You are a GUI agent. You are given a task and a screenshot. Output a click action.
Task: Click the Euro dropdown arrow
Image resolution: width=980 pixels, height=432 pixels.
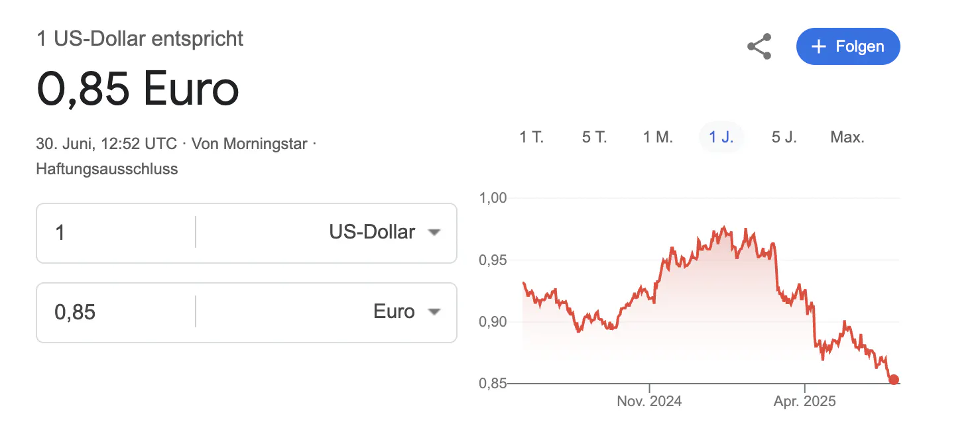(434, 312)
